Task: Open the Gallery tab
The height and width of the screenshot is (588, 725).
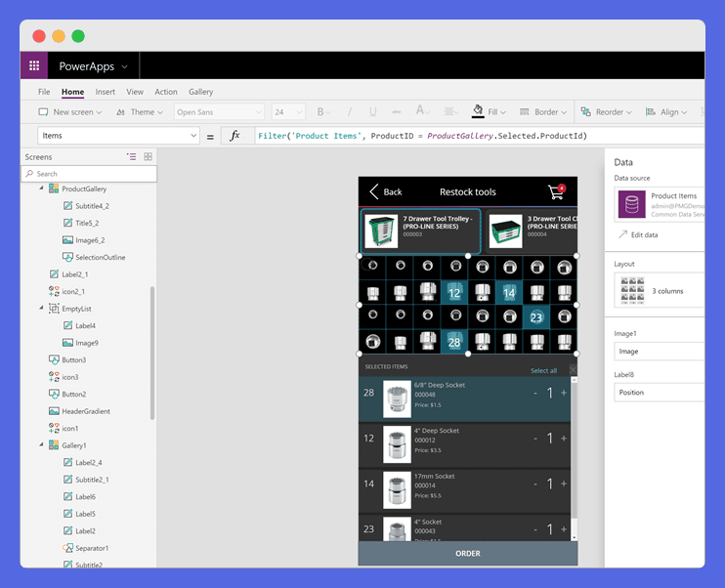Action: tap(200, 92)
